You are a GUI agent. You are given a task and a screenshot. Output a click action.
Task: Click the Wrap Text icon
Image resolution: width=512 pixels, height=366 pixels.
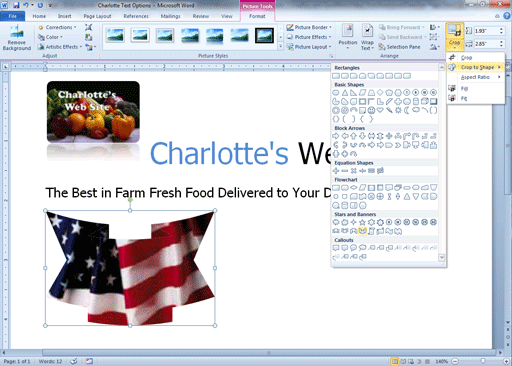[367, 37]
